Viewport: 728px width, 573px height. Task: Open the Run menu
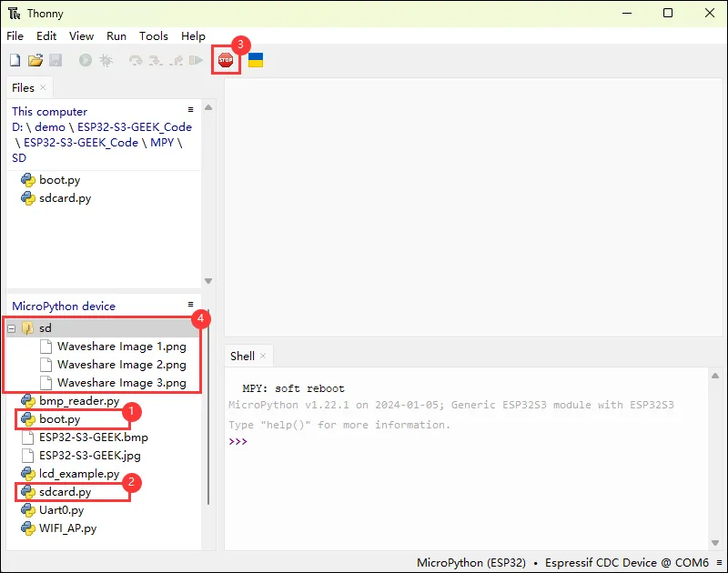tap(116, 36)
